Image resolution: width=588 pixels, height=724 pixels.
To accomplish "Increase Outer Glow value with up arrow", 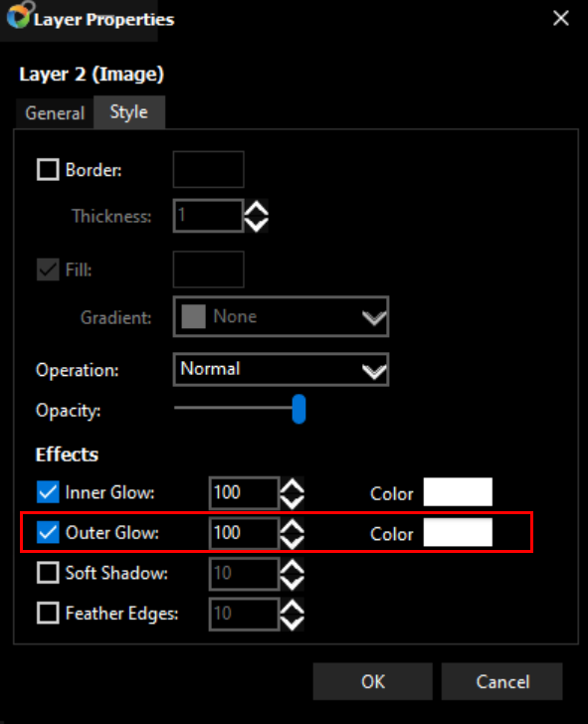I will coord(292,525).
